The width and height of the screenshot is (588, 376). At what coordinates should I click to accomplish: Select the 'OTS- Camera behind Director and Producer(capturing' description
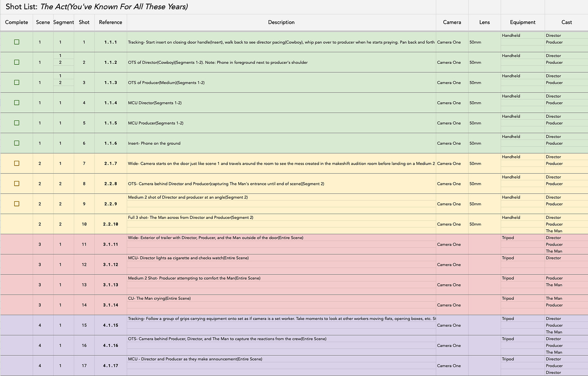(x=281, y=183)
